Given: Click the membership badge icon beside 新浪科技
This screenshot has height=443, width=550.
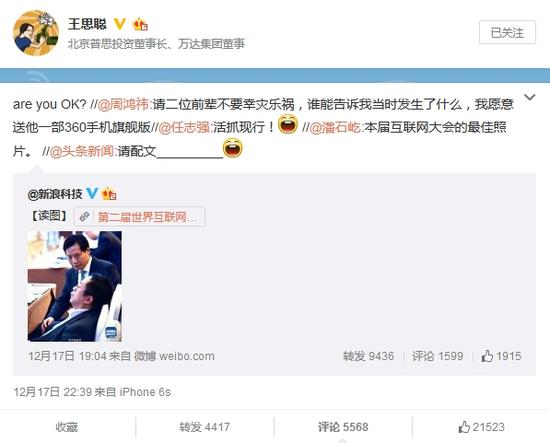Looking at the screenshot, I should [x=109, y=194].
